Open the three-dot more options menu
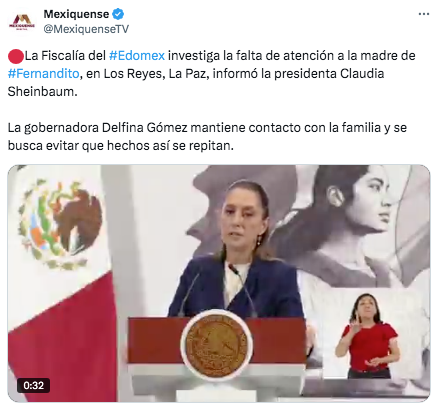Viewport: 440px width, 405px height. [x=424, y=14]
